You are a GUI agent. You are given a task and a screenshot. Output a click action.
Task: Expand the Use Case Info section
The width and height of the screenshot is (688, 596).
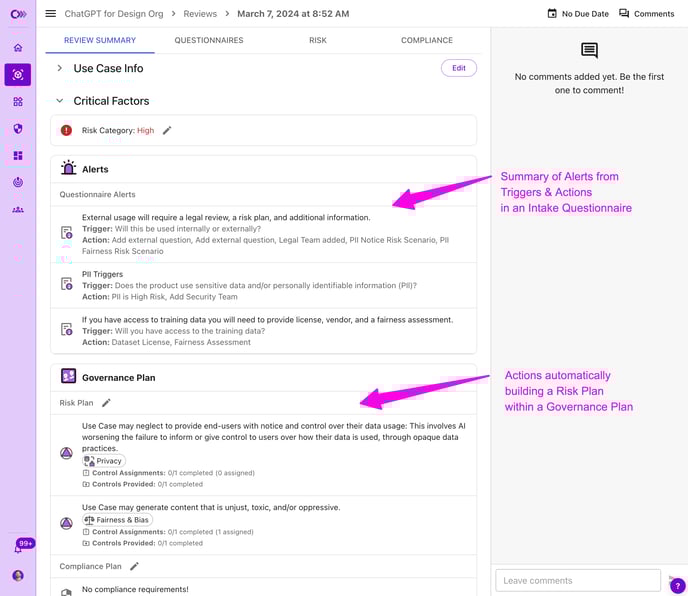pos(60,68)
